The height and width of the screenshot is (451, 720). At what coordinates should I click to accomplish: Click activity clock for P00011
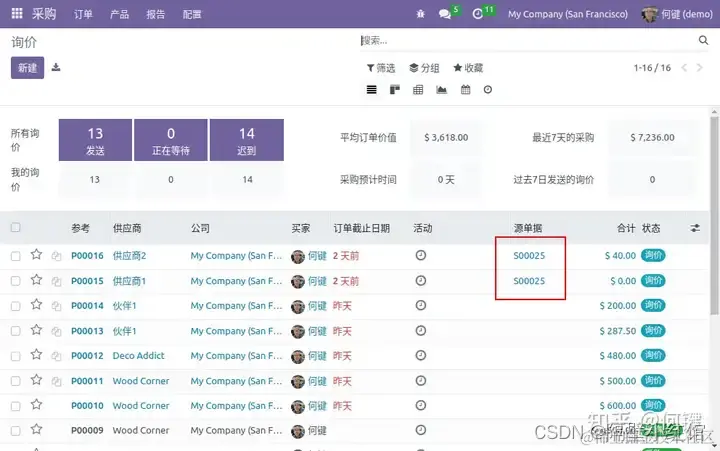tap(421, 380)
